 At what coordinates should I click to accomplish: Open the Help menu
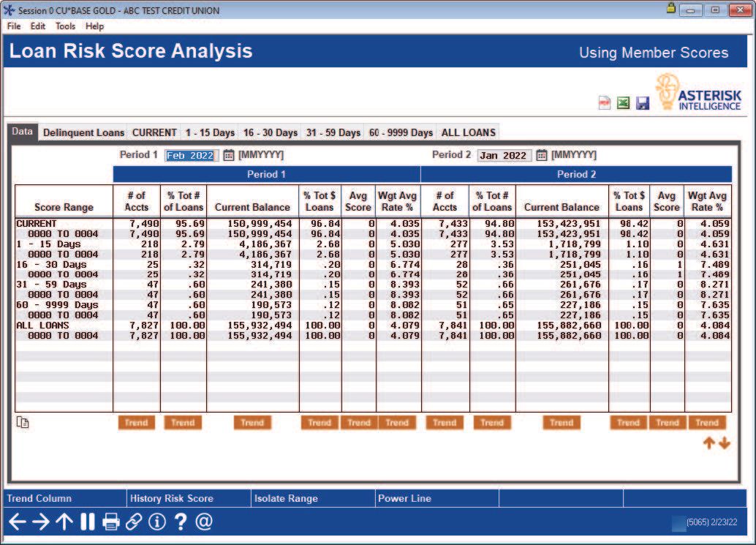[x=94, y=26]
